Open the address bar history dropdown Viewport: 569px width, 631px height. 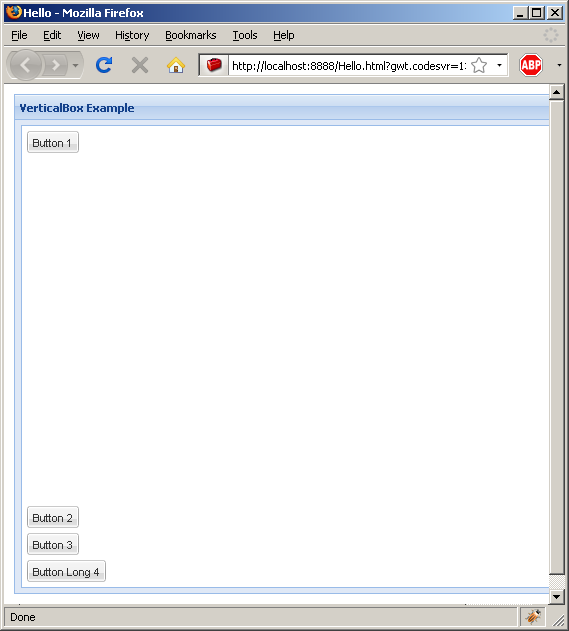499,65
